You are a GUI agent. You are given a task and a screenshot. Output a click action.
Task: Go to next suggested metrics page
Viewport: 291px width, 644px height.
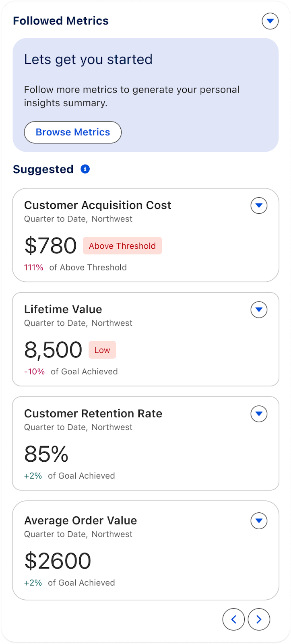(259, 619)
